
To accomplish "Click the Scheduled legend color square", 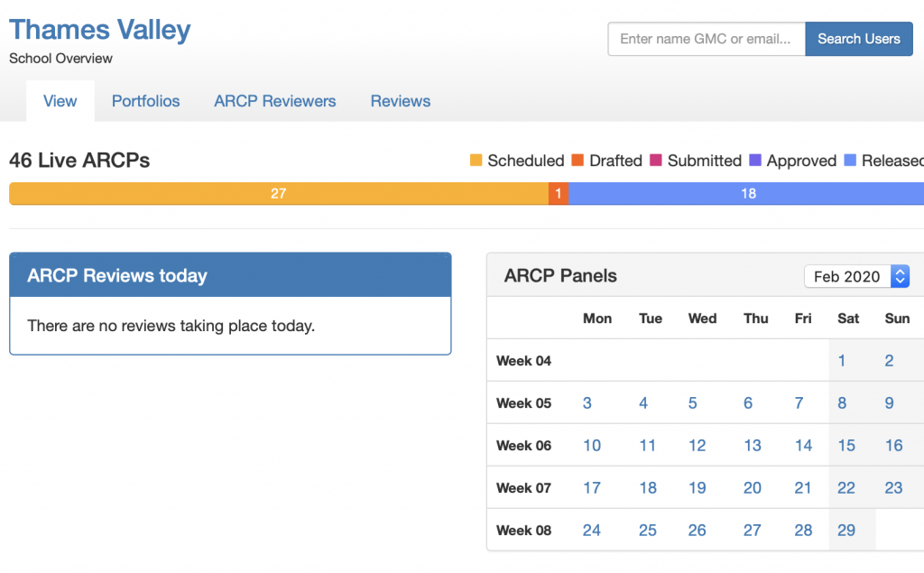I will point(476,161).
